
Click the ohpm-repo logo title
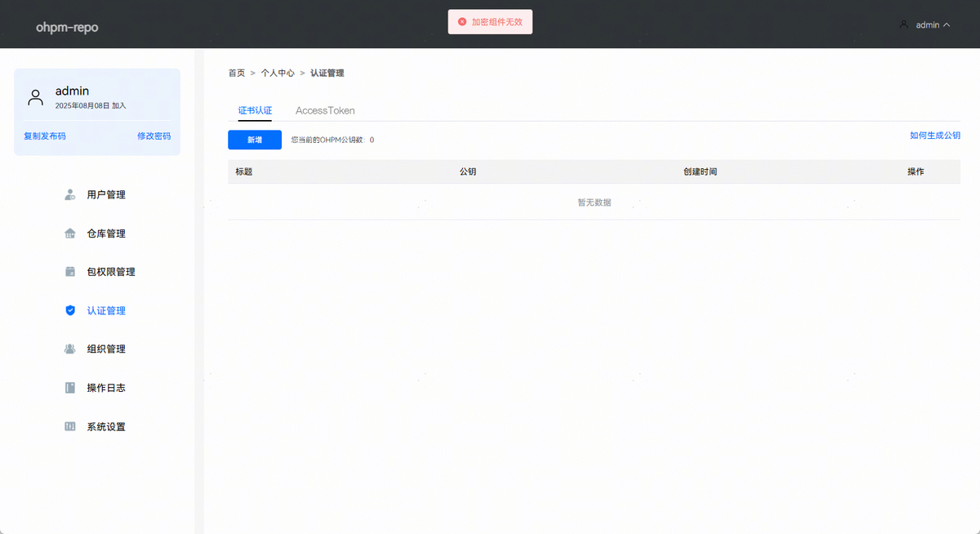click(67, 27)
